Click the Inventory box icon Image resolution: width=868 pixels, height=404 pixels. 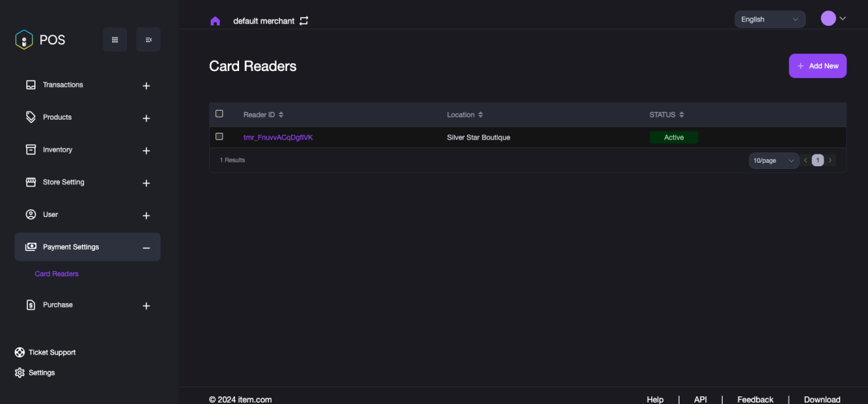pos(31,150)
